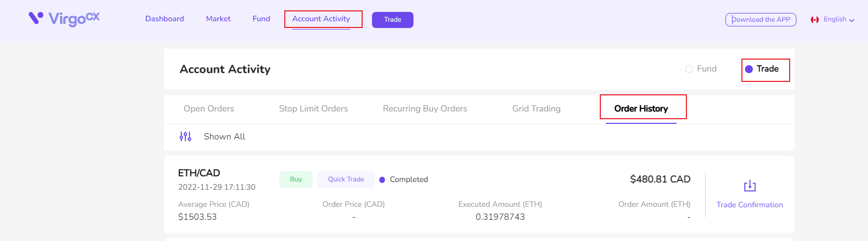Select the Grid Trading tab
The image size is (868, 241).
536,108
